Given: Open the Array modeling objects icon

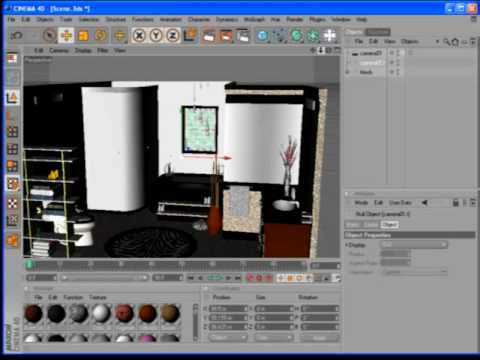Looking at the screenshot, I should coord(313,35).
